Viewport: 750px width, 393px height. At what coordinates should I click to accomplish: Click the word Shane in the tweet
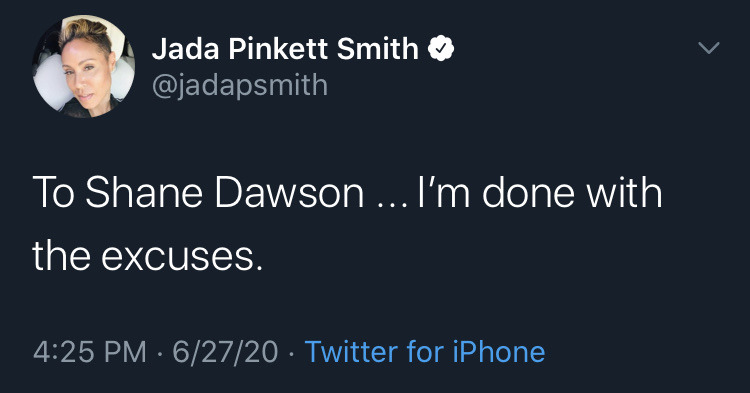143,193
